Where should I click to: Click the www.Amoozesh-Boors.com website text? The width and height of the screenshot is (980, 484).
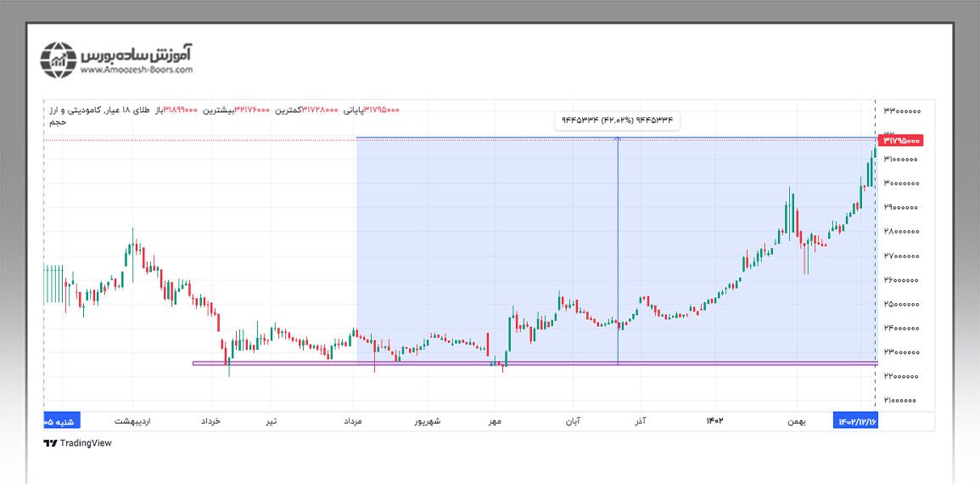click(x=137, y=71)
